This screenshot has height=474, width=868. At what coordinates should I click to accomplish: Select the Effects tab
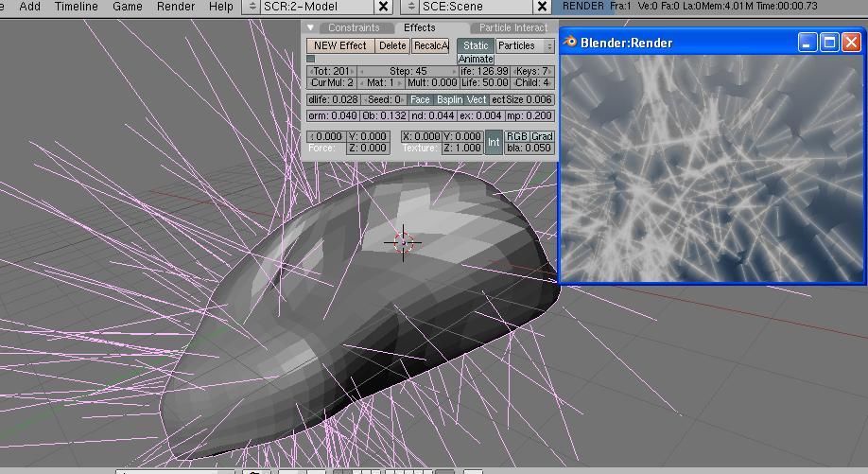419,27
